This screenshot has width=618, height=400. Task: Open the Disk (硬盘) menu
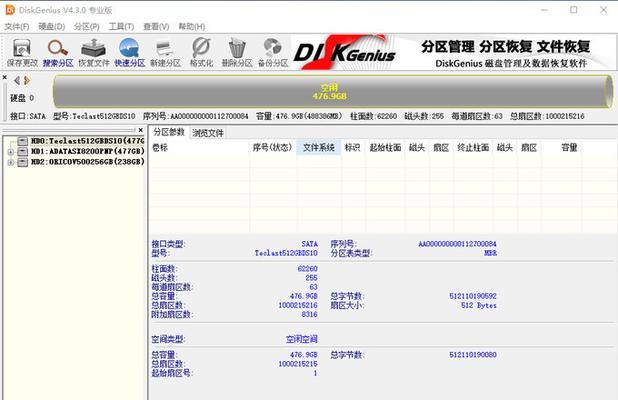[x=52, y=26]
